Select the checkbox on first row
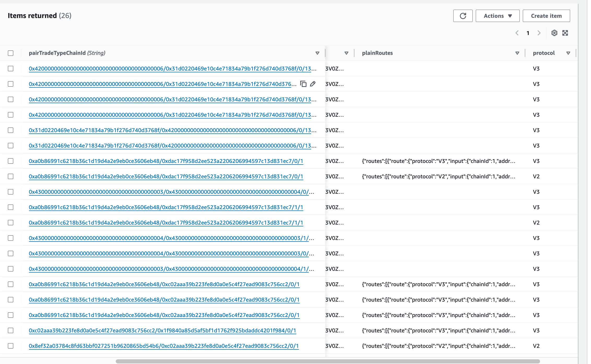Image resolution: width=591 pixels, height=364 pixels. click(11, 68)
